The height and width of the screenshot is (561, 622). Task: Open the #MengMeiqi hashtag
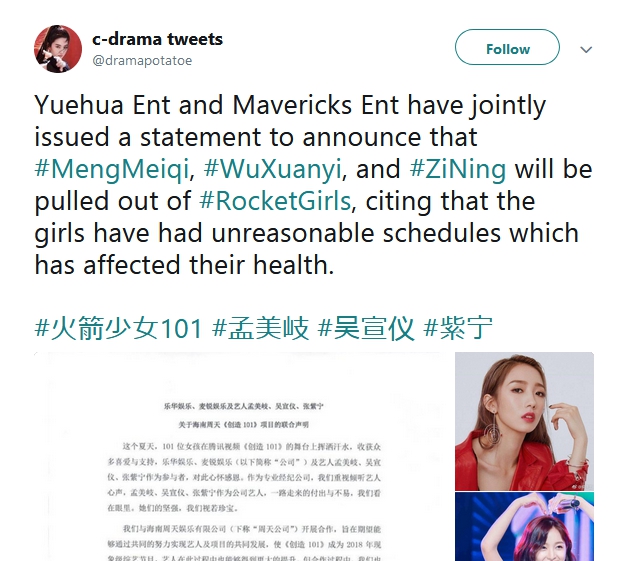click(112, 169)
